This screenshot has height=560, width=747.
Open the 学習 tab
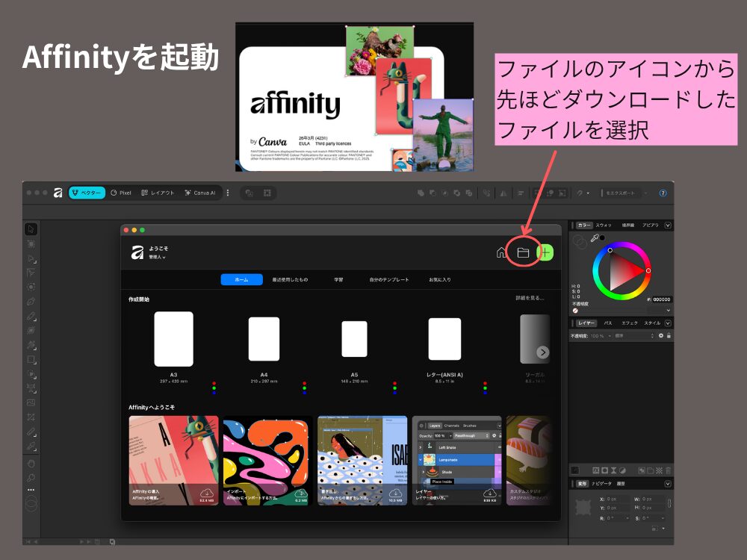338,279
